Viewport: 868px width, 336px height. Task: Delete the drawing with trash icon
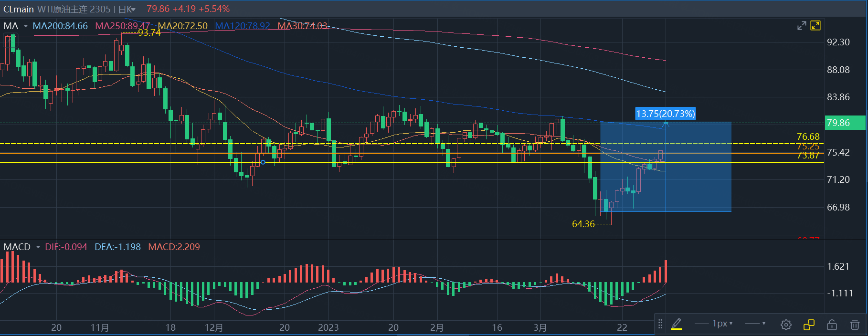[x=855, y=325]
